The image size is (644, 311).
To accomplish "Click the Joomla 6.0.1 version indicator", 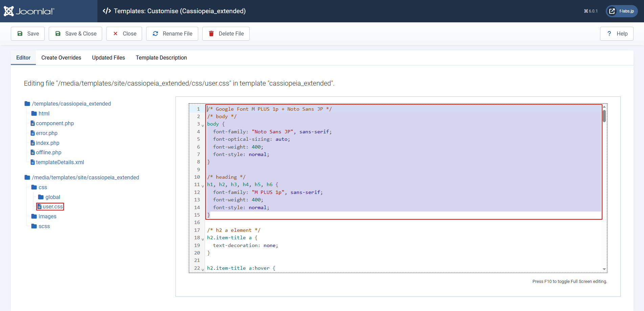I will (x=591, y=11).
